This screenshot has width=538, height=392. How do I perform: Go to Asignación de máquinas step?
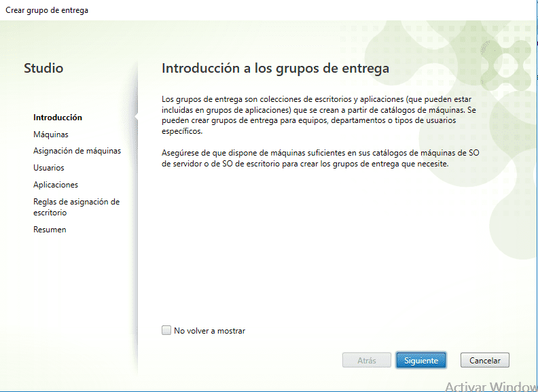(77, 151)
